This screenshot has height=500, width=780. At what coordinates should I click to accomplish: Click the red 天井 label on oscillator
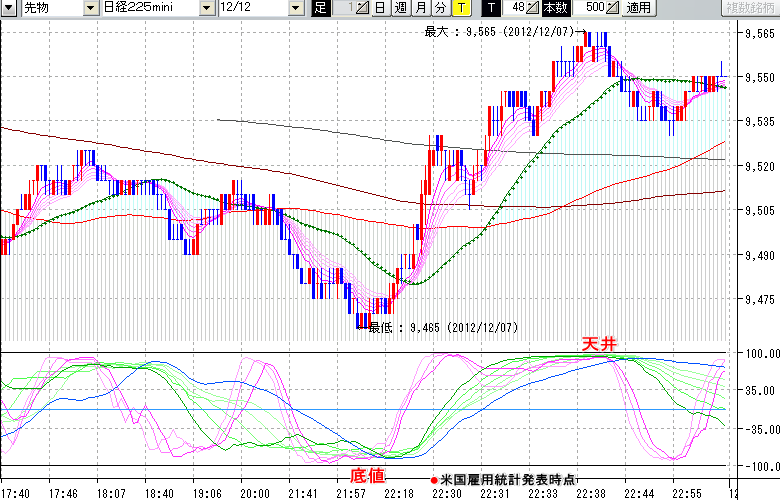[600, 344]
